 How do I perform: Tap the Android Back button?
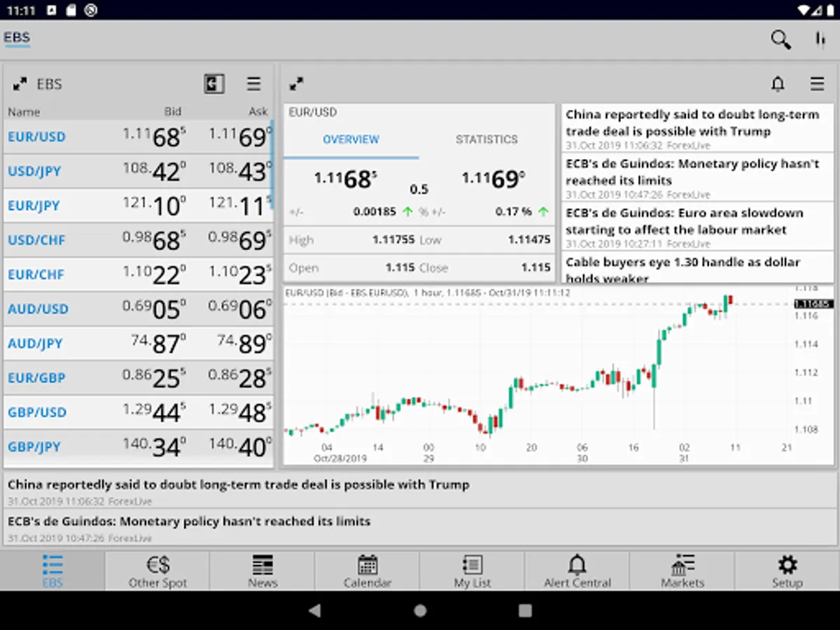315,610
